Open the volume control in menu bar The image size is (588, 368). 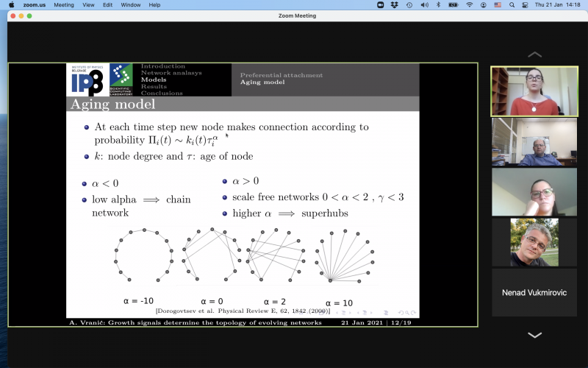[424, 5]
